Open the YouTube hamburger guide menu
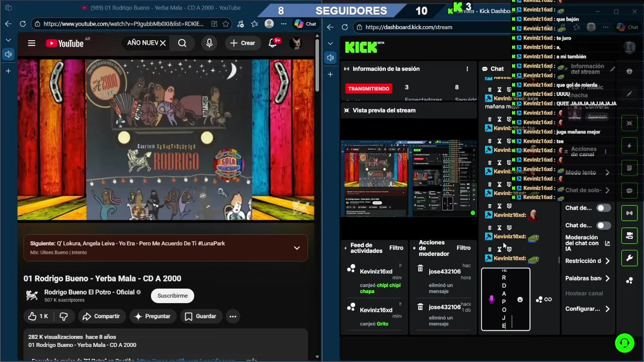Screen dimensions: 644x362 tap(32, 43)
